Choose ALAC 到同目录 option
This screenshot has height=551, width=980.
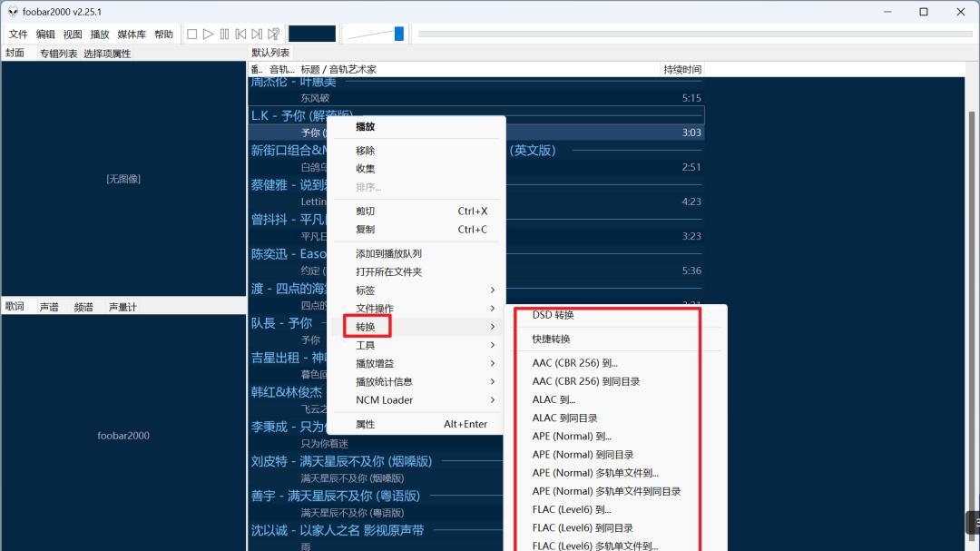(615, 418)
